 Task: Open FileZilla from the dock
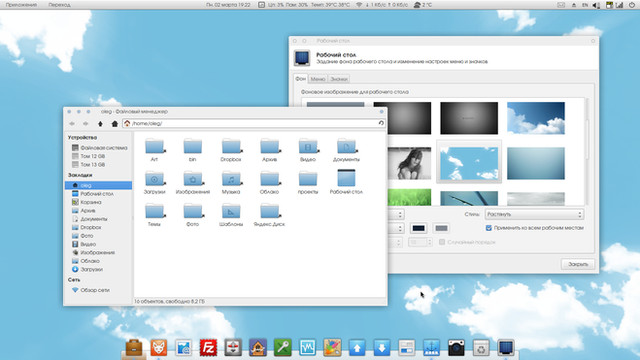click(208, 348)
